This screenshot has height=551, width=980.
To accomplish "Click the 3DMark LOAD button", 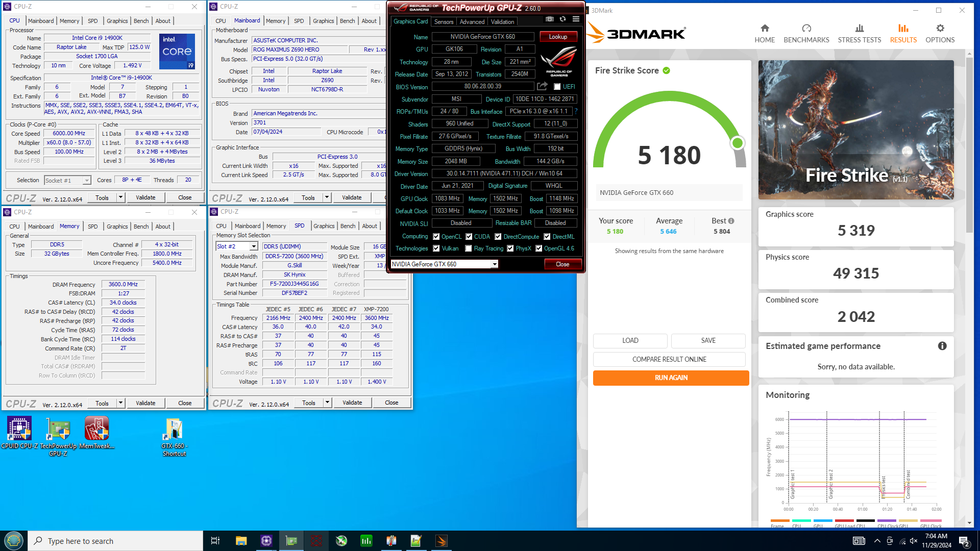I will (x=630, y=340).
